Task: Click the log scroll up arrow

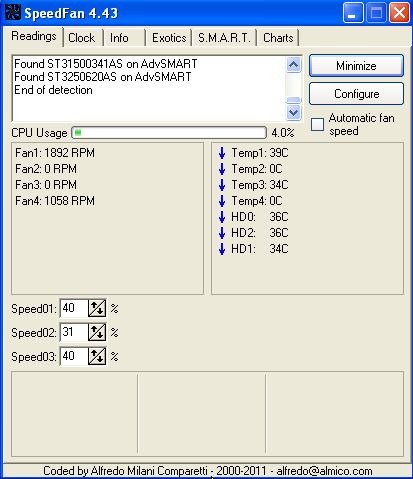Action: pyautogui.click(x=293, y=64)
